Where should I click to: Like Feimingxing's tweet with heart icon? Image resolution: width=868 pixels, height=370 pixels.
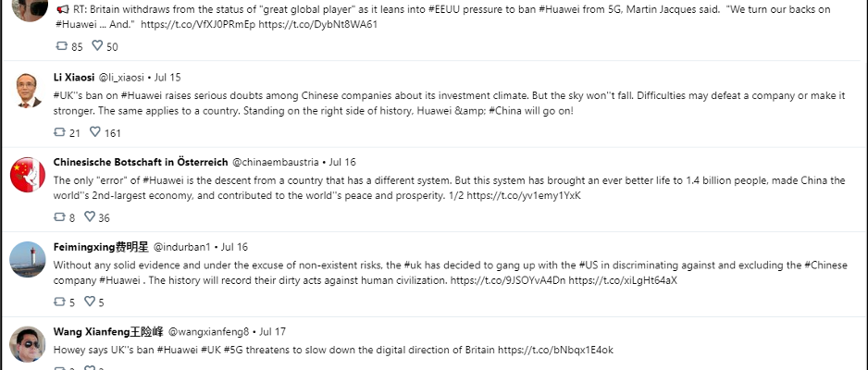point(90,301)
